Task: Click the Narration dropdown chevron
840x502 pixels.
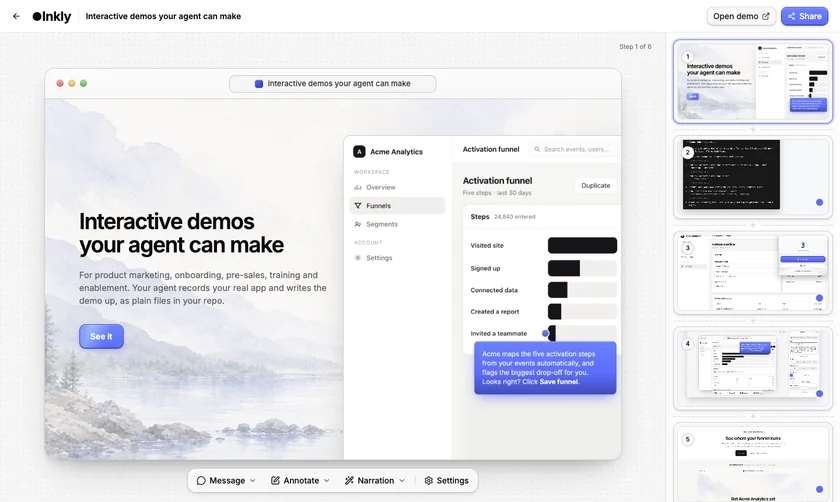Action: (402, 481)
